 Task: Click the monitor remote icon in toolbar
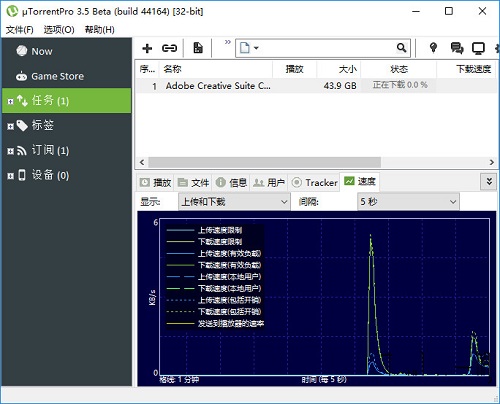coord(478,48)
